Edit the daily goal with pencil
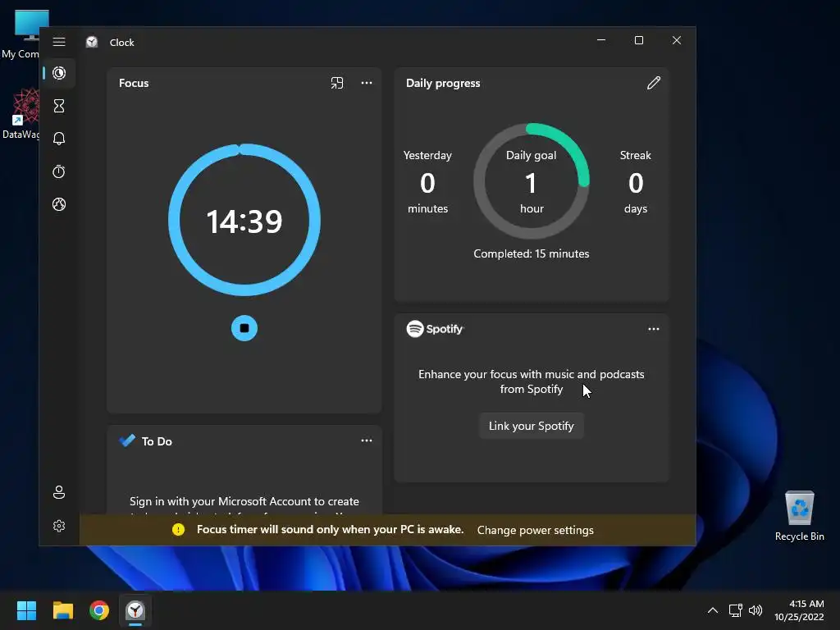 (x=654, y=83)
